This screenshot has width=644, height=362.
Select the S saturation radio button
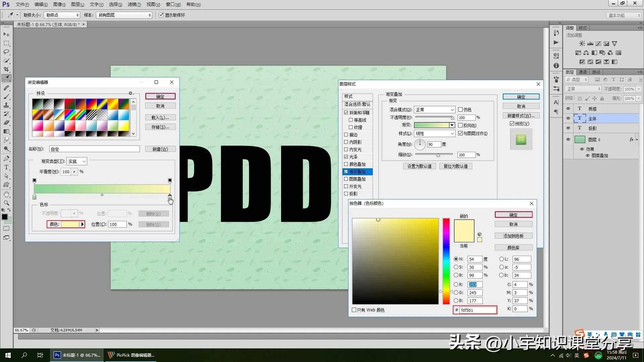[456, 267]
